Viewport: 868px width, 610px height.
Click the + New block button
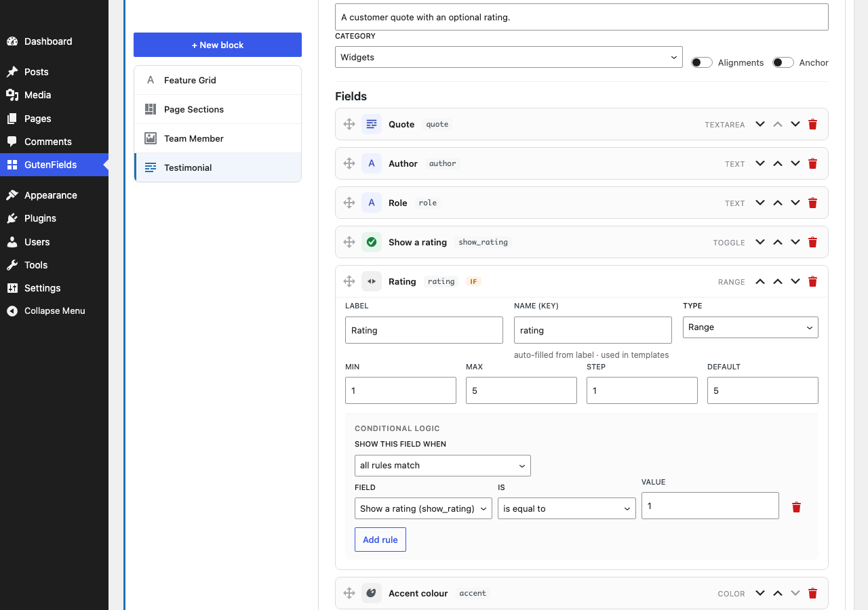[218, 45]
